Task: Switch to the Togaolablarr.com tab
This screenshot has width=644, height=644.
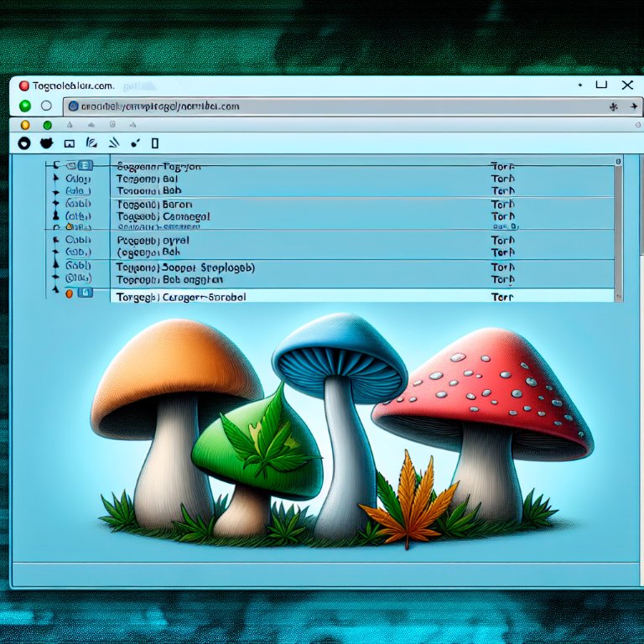Action: click(67, 86)
